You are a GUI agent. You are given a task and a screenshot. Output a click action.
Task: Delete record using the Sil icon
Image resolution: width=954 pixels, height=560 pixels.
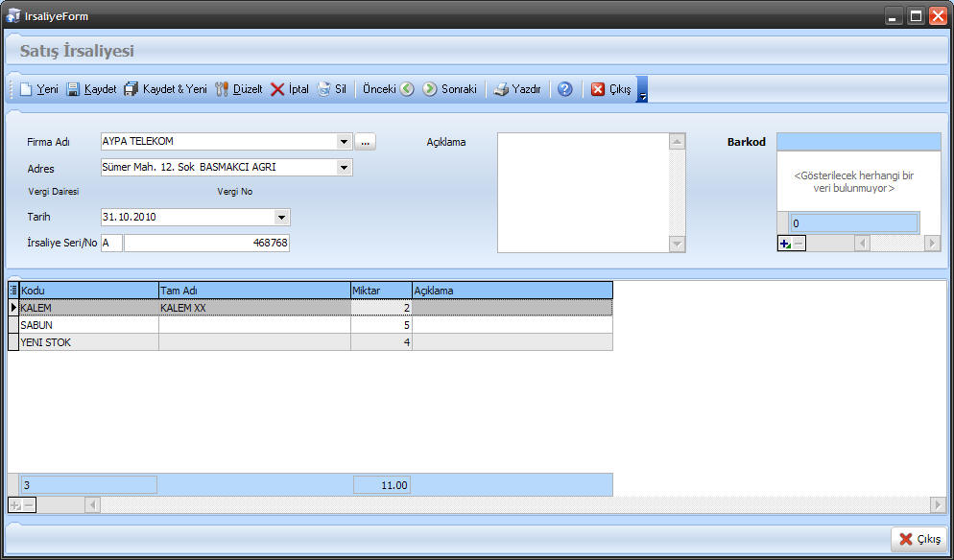click(324, 89)
